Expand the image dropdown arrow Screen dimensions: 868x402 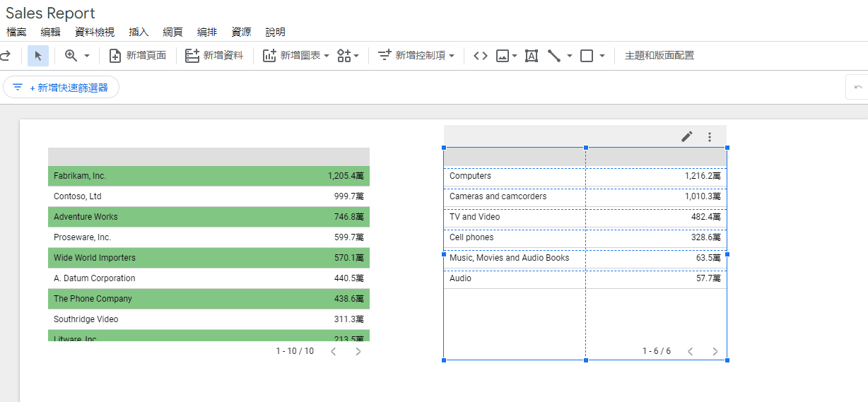click(x=515, y=56)
